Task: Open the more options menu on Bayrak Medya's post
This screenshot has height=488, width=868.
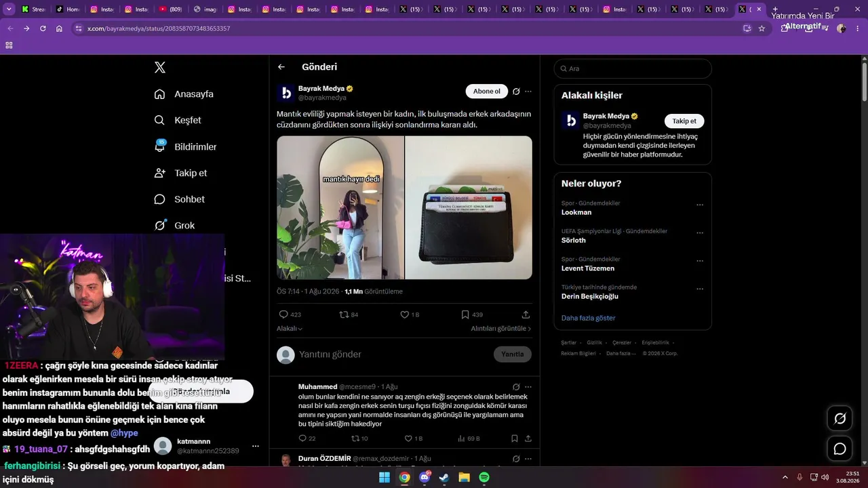Action: pyautogui.click(x=528, y=91)
